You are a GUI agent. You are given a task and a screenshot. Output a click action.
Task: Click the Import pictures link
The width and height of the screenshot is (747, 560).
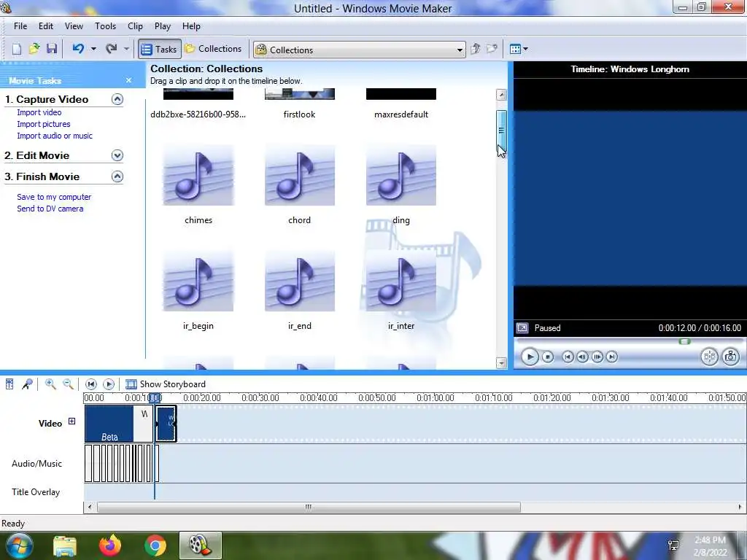[x=43, y=124]
